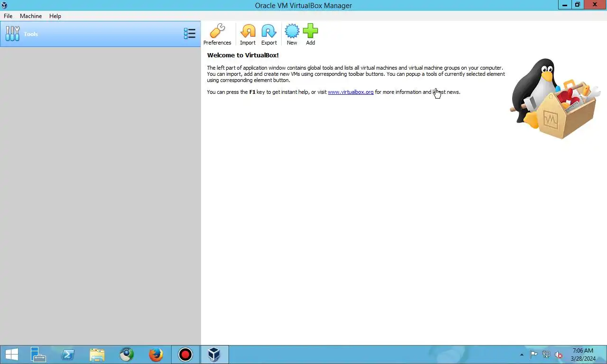Screen dimensions: 607x364
Task: Visit the www.virtualbox.org link
Action: 350,92
